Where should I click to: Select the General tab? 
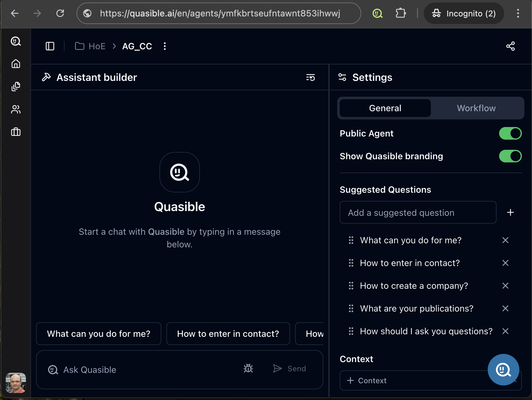[385, 108]
